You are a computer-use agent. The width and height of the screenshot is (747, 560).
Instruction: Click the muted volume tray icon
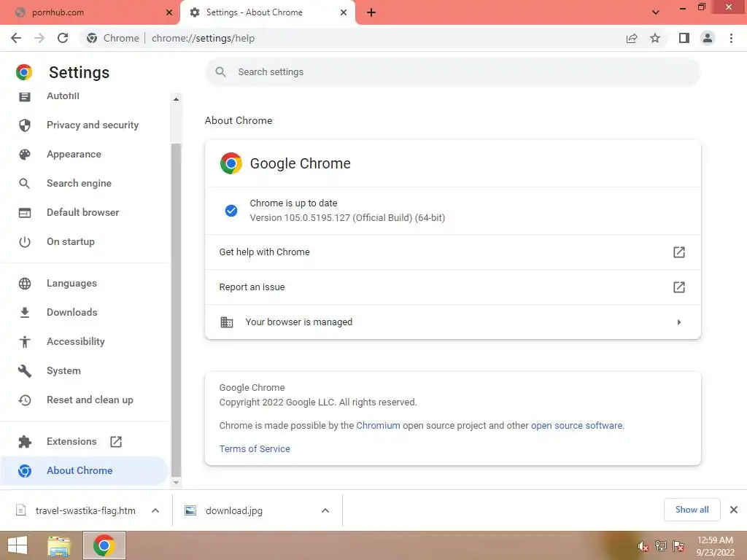tap(643, 546)
